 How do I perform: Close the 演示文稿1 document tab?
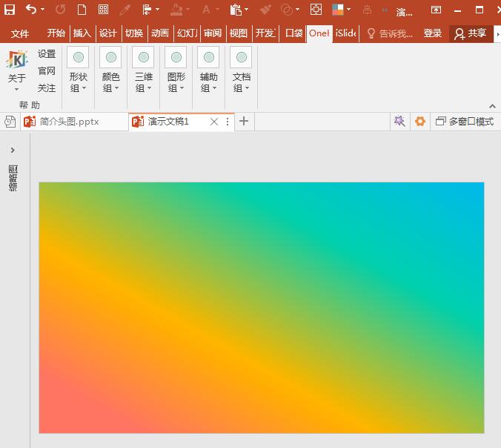[214, 122]
